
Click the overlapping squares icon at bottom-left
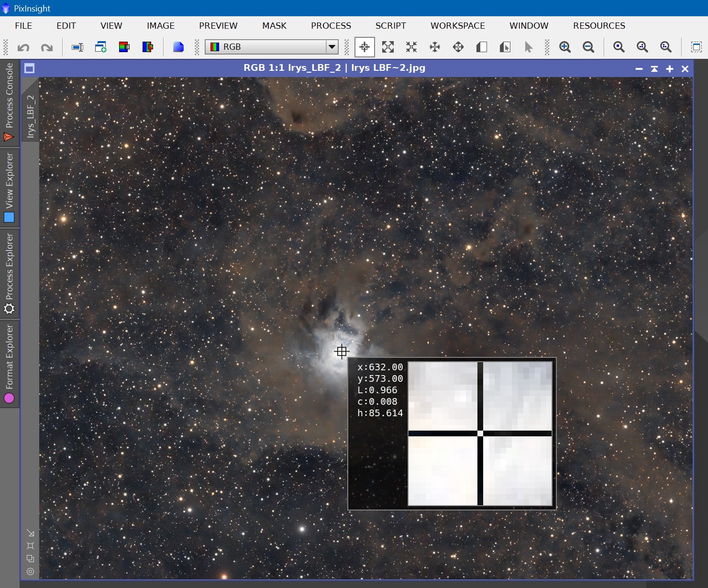pos(31,559)
